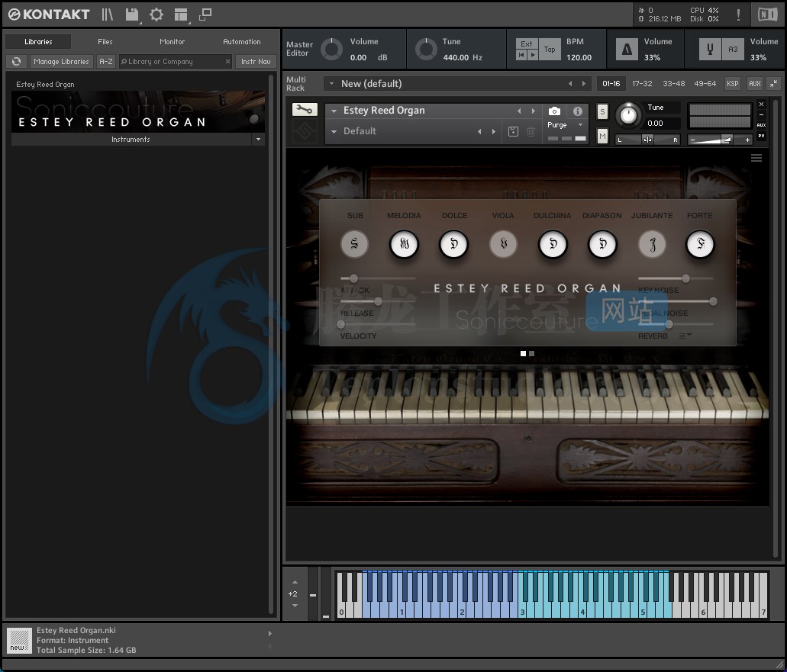Toggle the SUB organ stop

click(x=354, y=244)
